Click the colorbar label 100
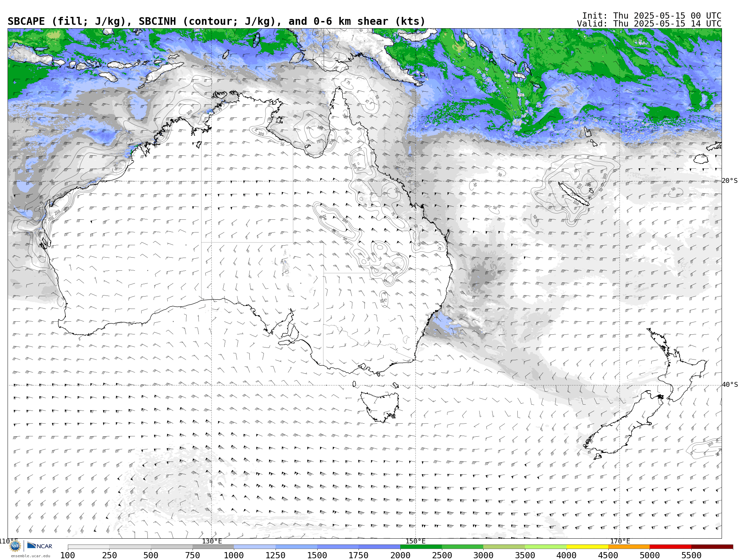 [x=68, y=555]
